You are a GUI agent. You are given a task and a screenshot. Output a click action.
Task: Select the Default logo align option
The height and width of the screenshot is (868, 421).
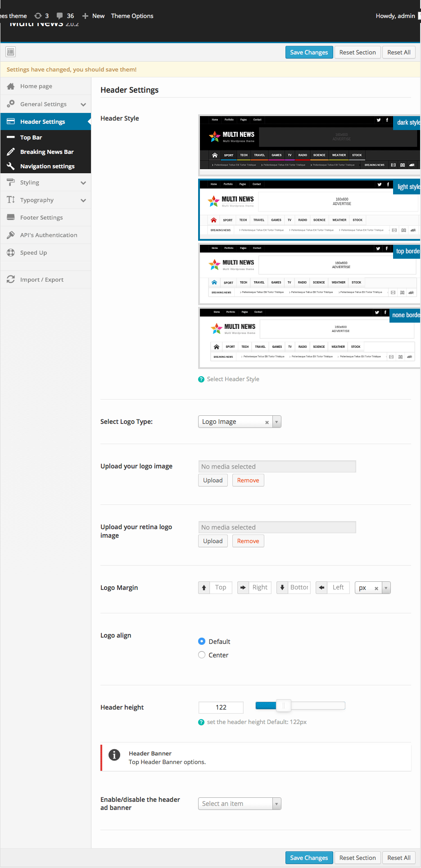click(x=202, y=641)
